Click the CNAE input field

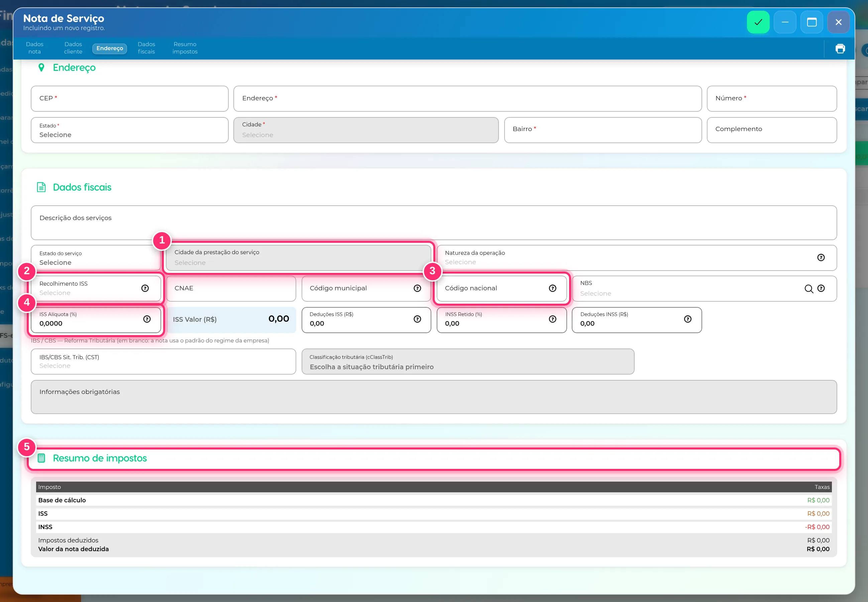pyautogui.click(x=231, y=289)
